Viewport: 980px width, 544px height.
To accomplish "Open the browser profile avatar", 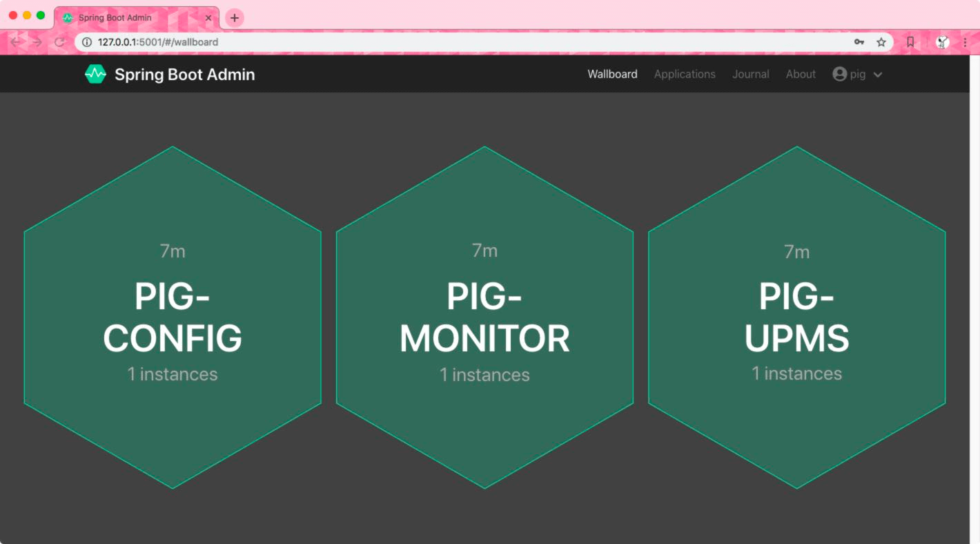I will pyautogui.click(x=942, y=42).
